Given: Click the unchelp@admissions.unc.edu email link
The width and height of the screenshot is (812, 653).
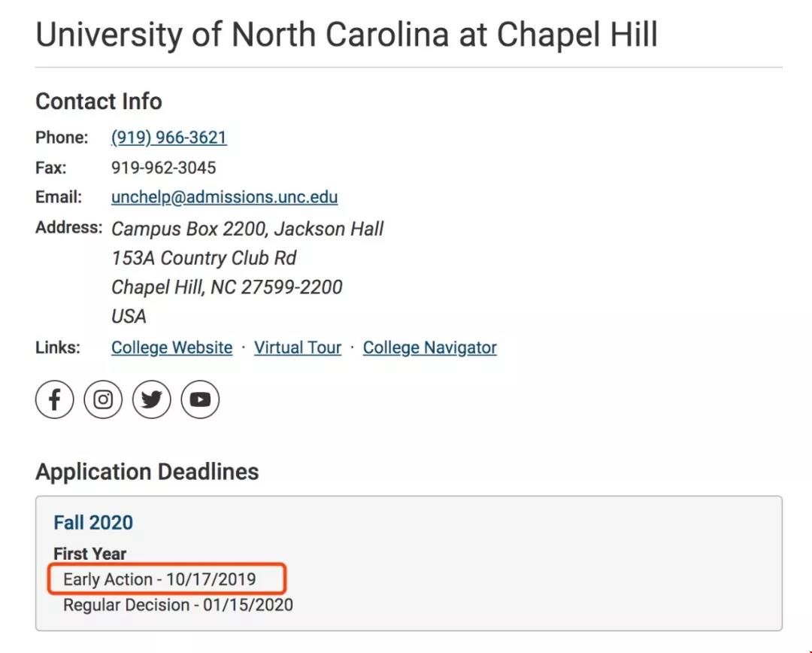Looking at the screenshot, I should pos(224,197).
